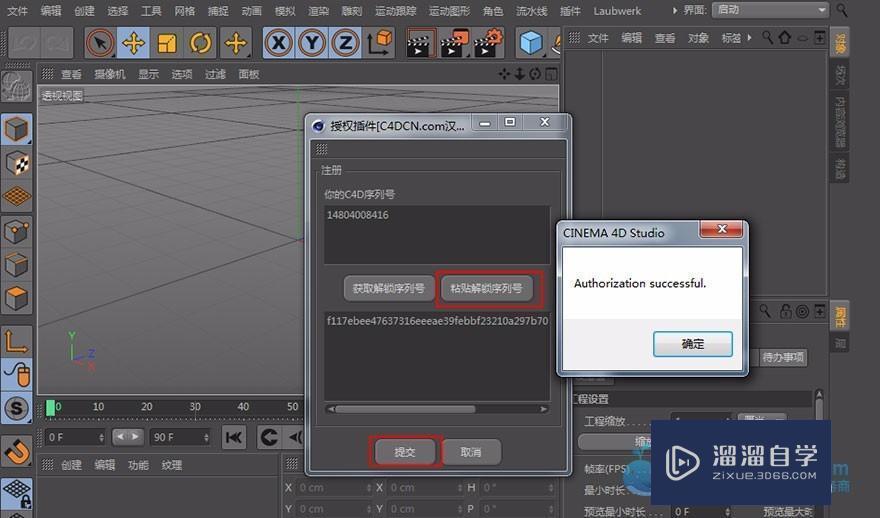Enable Edges mode

(x=16, y=264)
